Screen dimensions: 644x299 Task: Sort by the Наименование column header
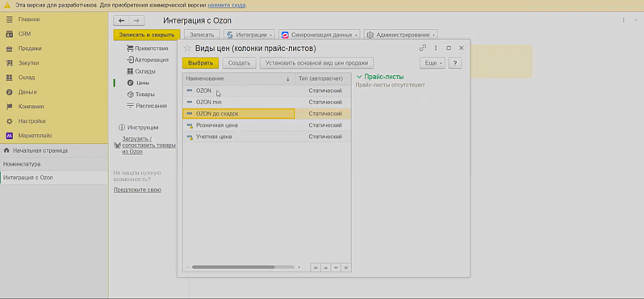239,78
